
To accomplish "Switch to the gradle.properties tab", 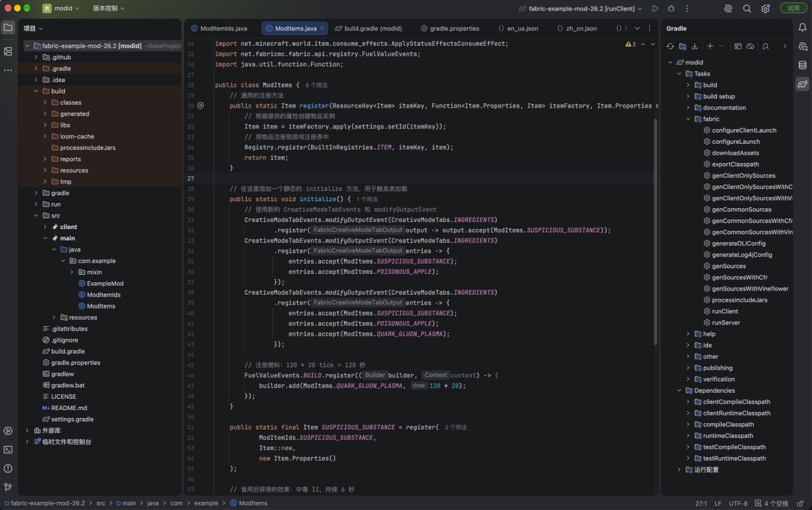I will coord(450,28).
